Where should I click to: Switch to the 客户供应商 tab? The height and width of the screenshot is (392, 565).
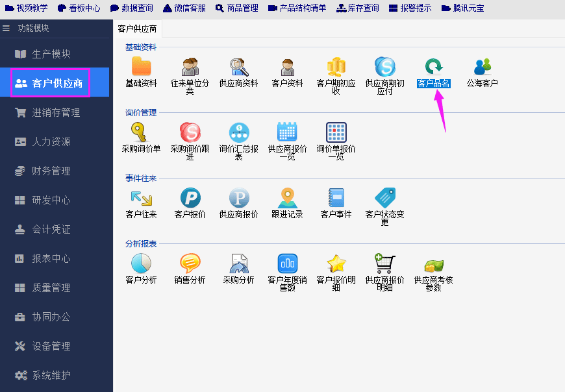pos(137,29)
